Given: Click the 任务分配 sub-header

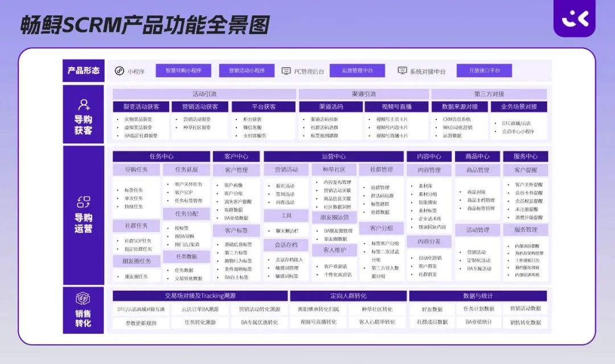Looking at the screenshot, I should click(x=187, y=214).
